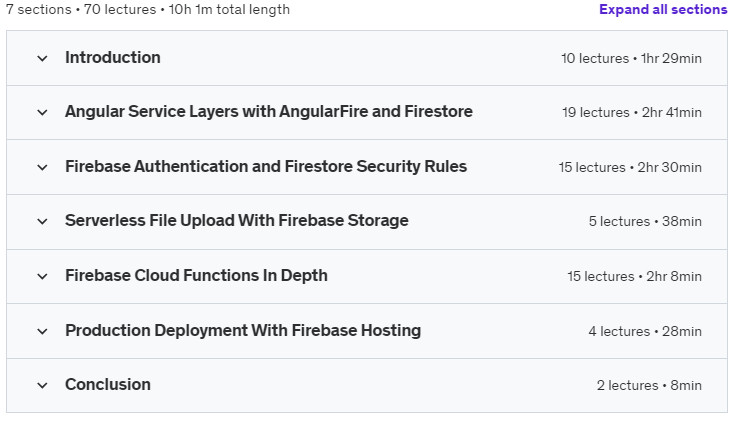Click '4 lectures • 28min' text
The image size is (731, 426).
tap(645, 331)
